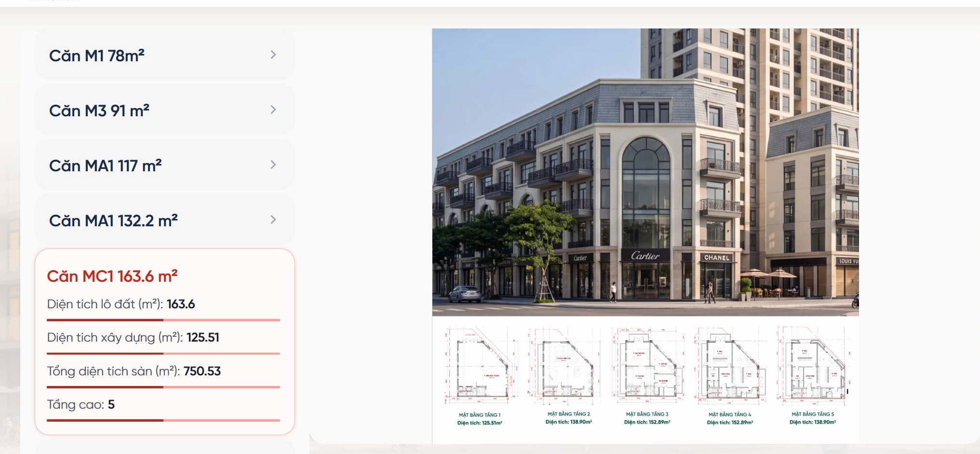Open the Căn M1 78m² unit title
The width and height of the screenshot is (980, 454).
point(97,55)
